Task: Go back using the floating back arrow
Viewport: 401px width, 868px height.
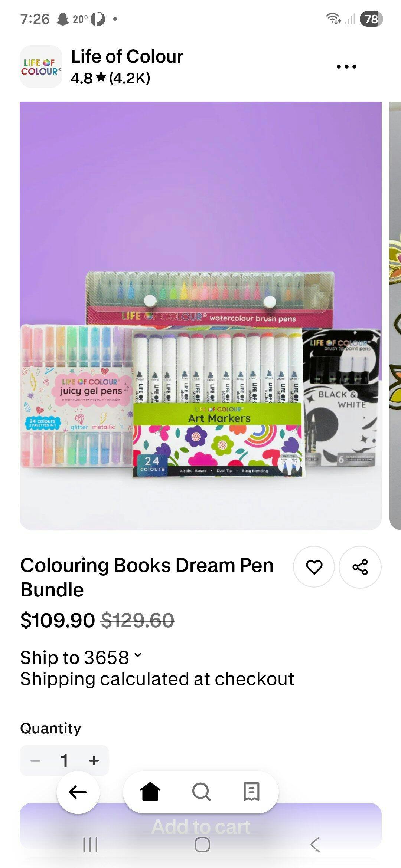Action: (78, 792)
